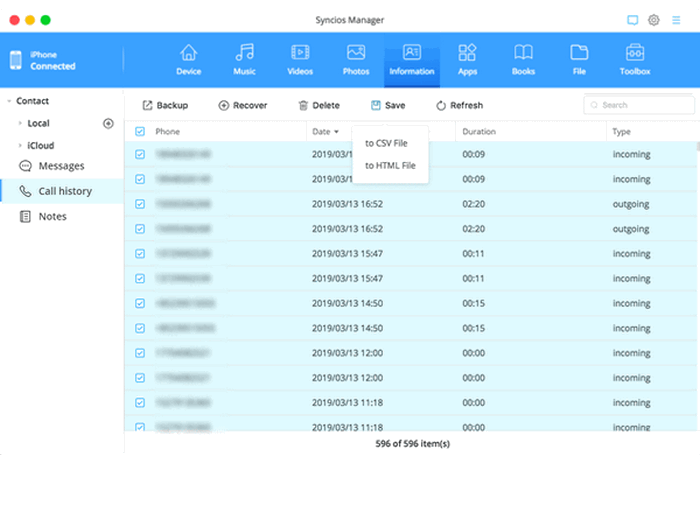Click the first 2019/03/13 16:52 date cell

click(x=347, y=204)
